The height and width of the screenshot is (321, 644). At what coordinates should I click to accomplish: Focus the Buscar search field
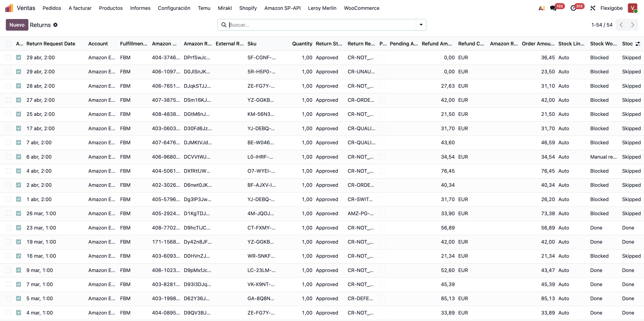(322, 25)
